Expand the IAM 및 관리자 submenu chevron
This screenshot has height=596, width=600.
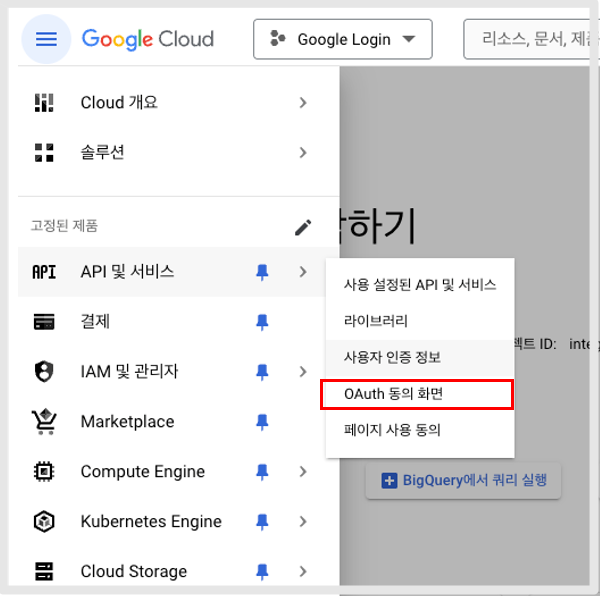click(303, 371)
